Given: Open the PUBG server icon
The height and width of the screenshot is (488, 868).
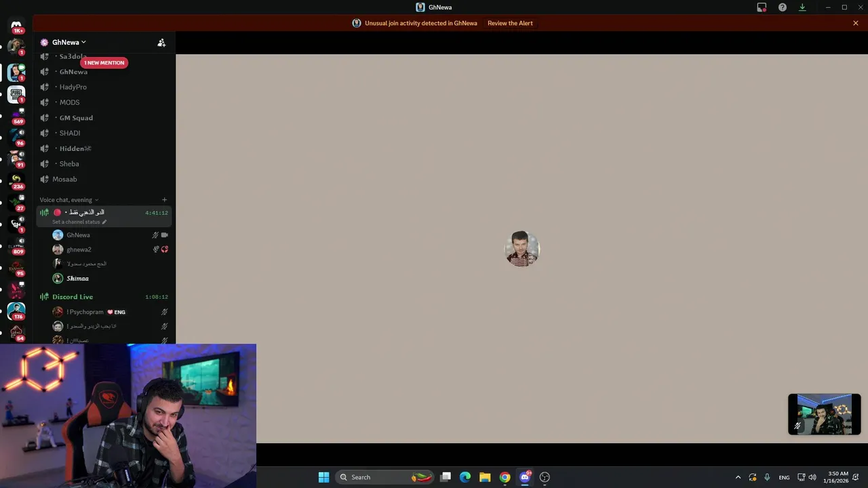Looking at the screenshot, I should 16,94.
